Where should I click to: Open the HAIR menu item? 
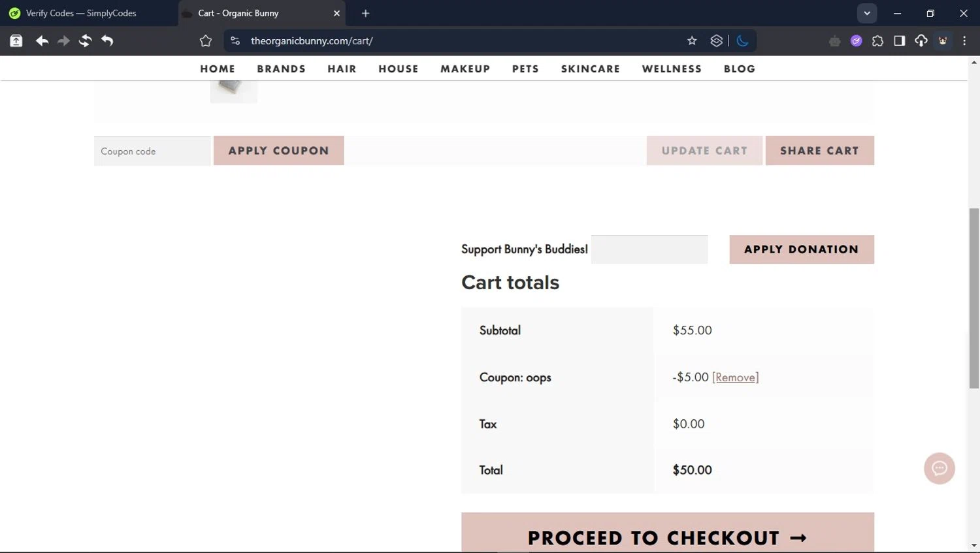342,69
